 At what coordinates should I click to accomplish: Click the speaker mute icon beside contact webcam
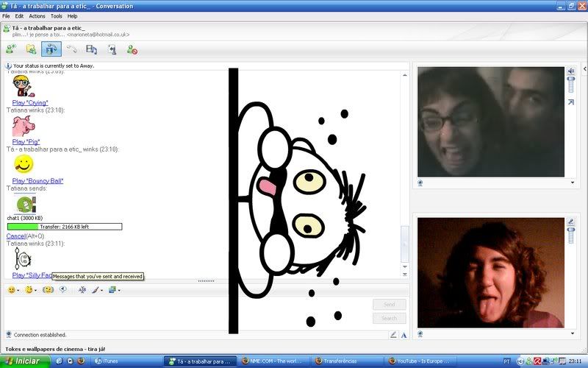pyautogui.click(x=571, y=71)
